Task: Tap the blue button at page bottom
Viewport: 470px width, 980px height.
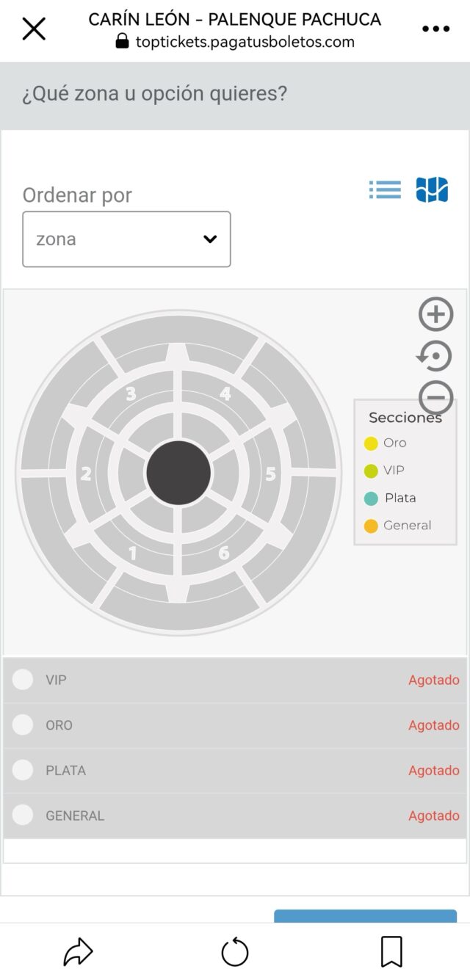Action: 365,916
